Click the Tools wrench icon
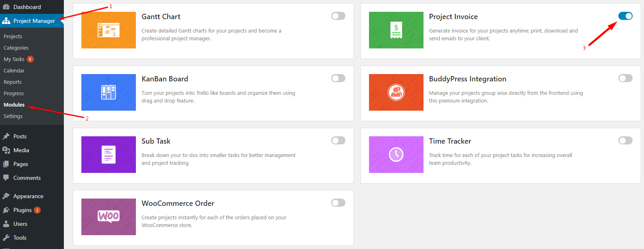 pos(6,238)
